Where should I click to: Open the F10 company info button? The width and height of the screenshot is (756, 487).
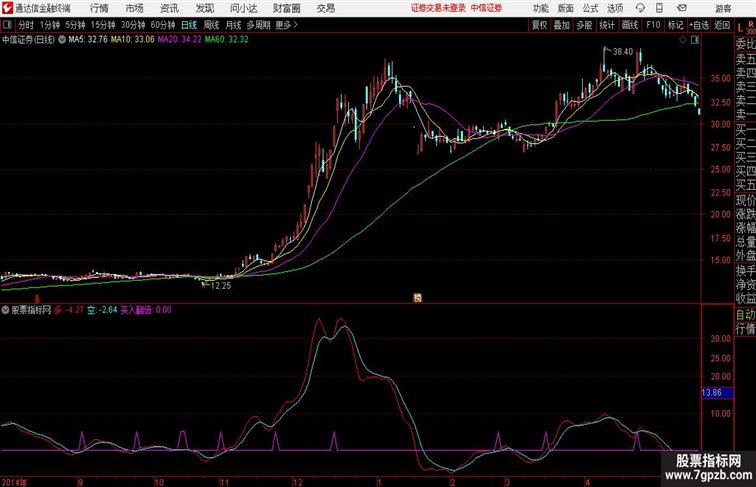[653, 25]
